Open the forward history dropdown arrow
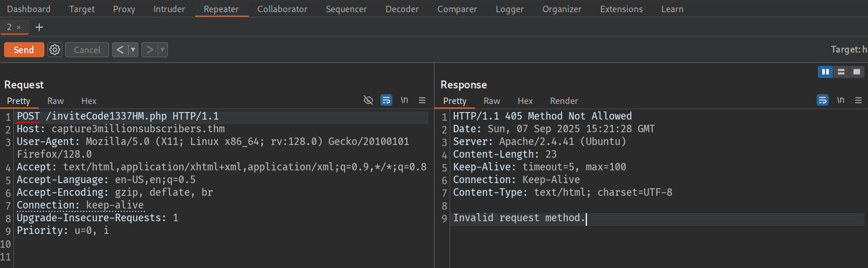868x268 pixels. pyautogui.click(x=162, y=50)
